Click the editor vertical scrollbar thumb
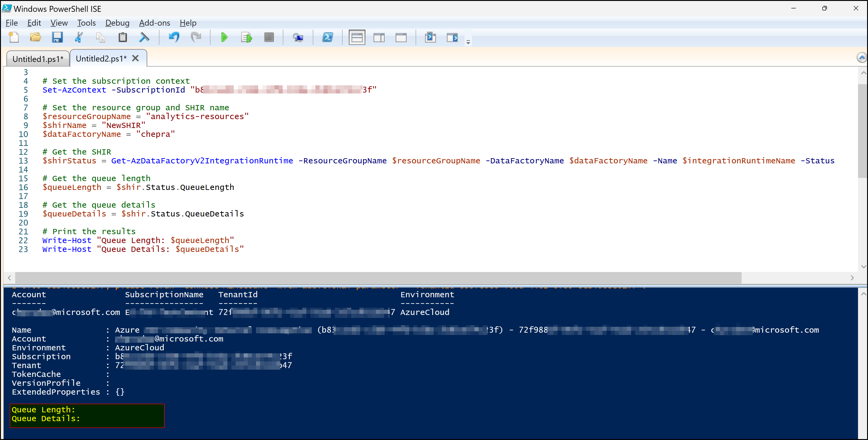 click(863, 131)
